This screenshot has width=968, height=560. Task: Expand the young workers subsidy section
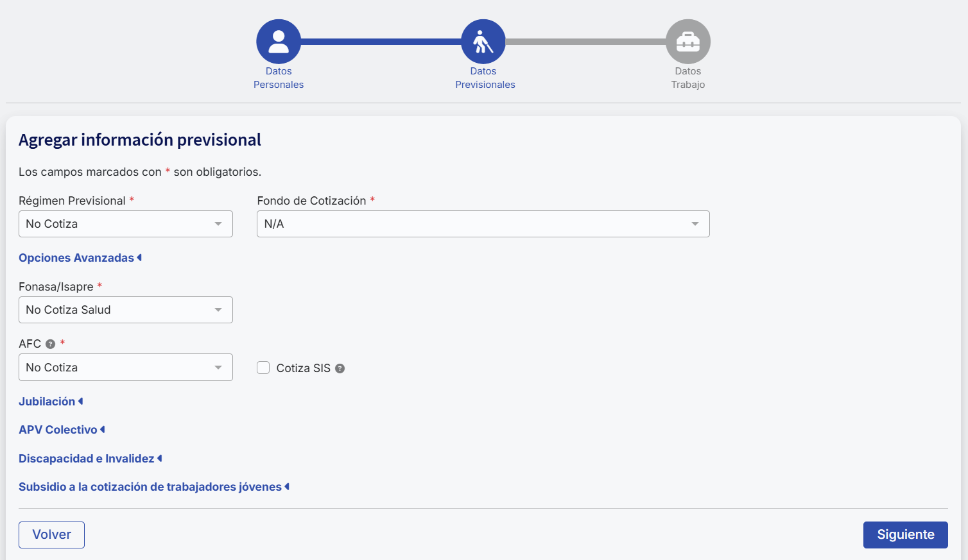tap(153, 487)
